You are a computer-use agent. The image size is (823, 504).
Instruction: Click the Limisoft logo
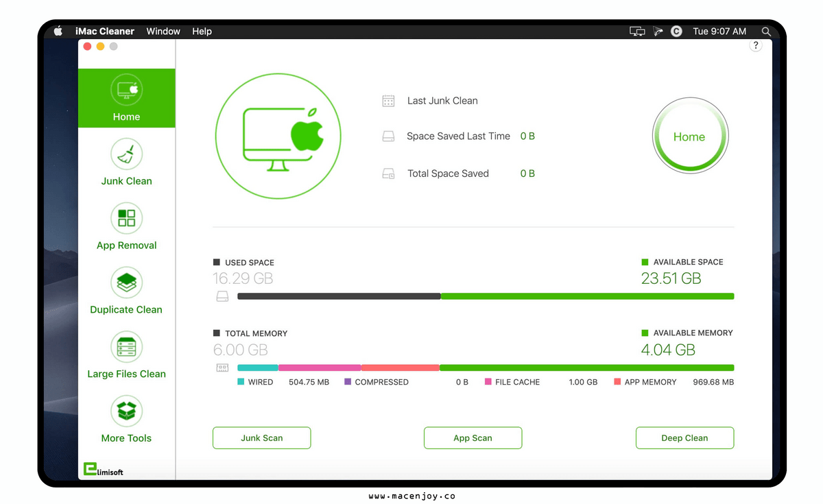point(104,470)
